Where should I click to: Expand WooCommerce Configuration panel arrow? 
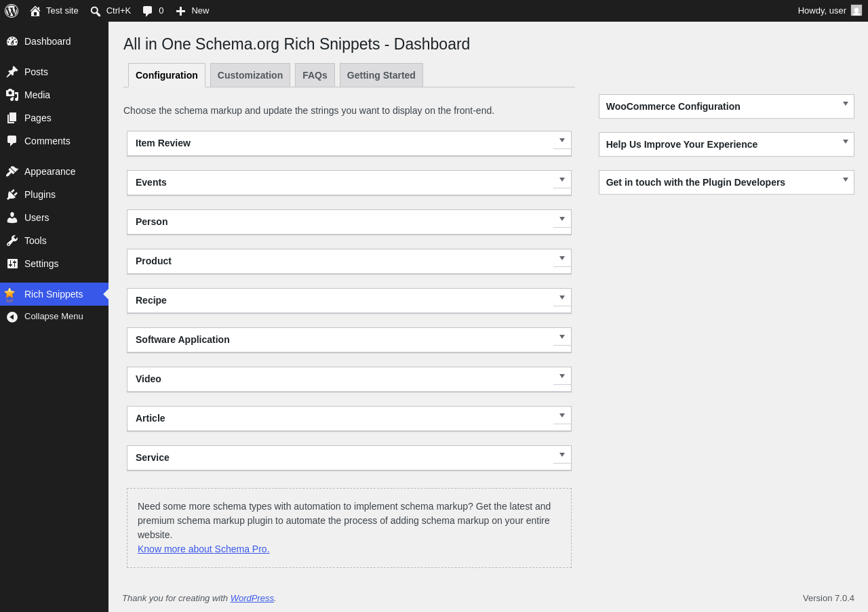[x=846, y=104]
